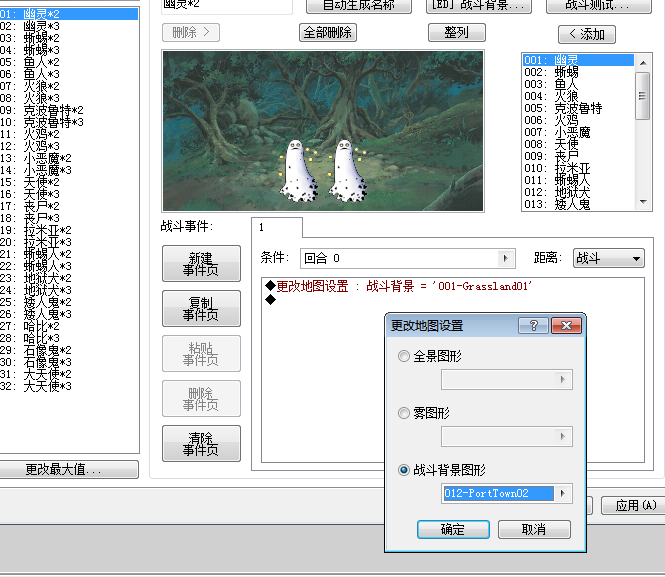
Task: Select the empty event command line diamond
Action: [x=270, y=300]
